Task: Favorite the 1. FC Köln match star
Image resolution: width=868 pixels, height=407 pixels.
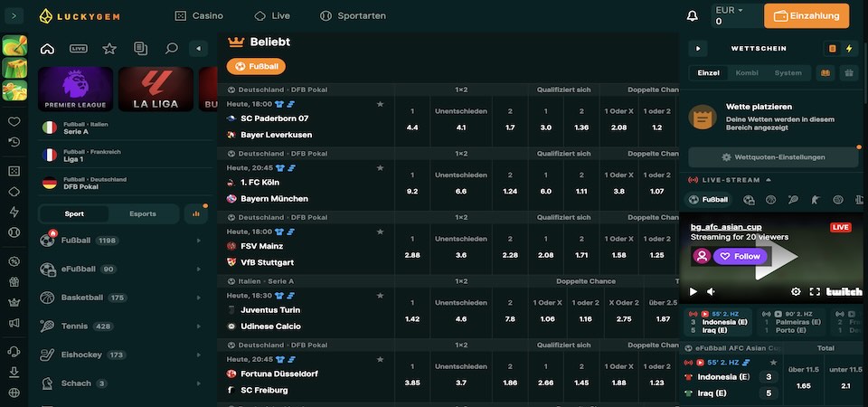Action: click(381, 168)
